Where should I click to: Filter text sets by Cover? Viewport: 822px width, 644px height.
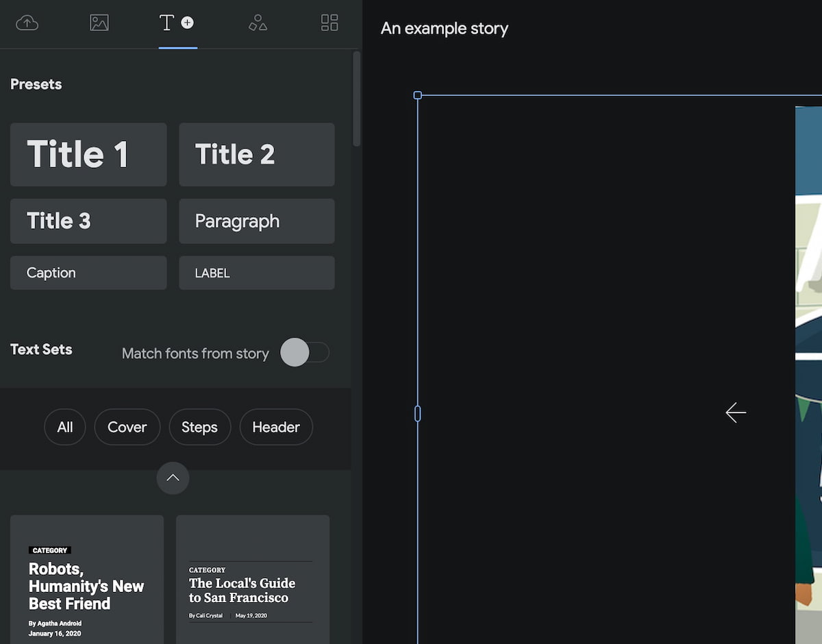pos(127,427)
